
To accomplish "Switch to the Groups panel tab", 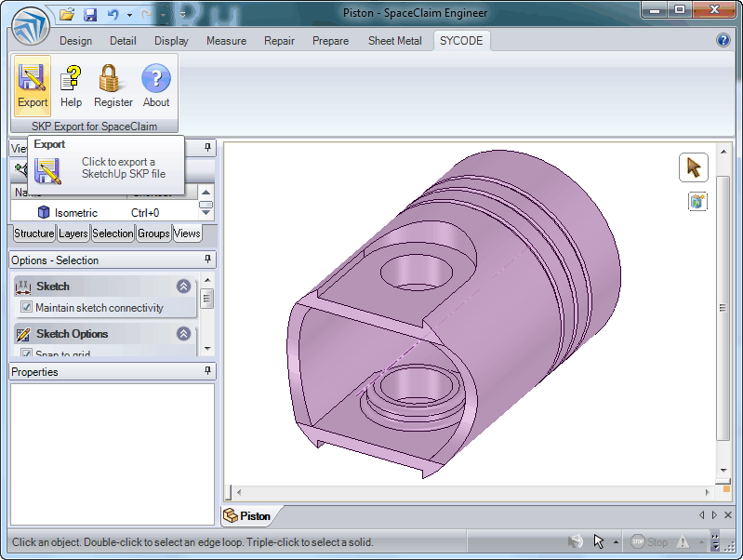I will point(153,233).
